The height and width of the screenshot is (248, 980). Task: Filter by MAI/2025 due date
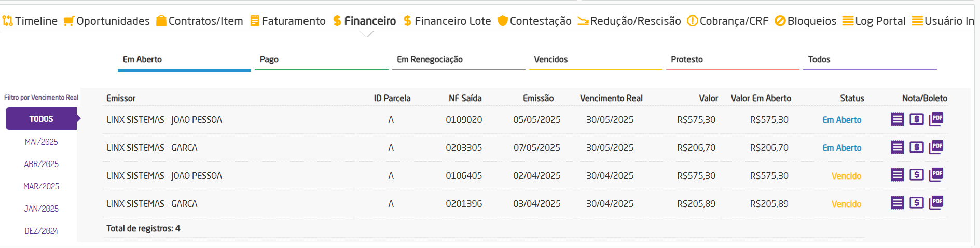42,142
